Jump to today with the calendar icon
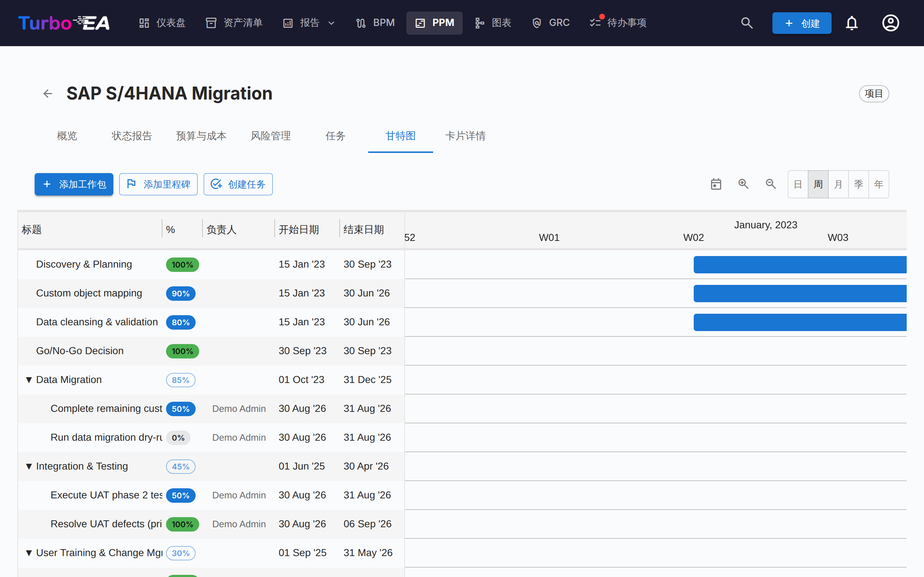This screenshot has height=577, width=924. [716, 184]
